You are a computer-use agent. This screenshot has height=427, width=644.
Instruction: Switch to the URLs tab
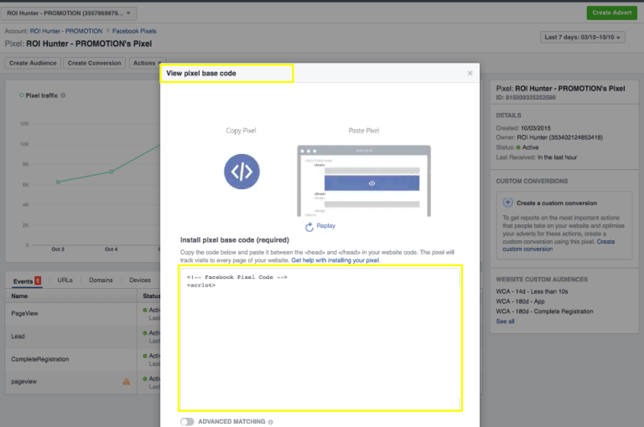[x=65, y=280]
